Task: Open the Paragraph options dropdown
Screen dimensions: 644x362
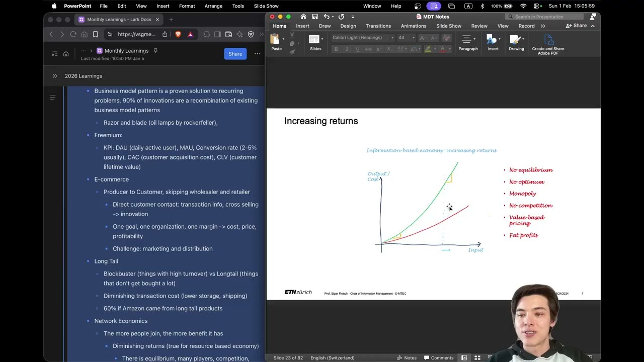Action: [x=468, y=42]
